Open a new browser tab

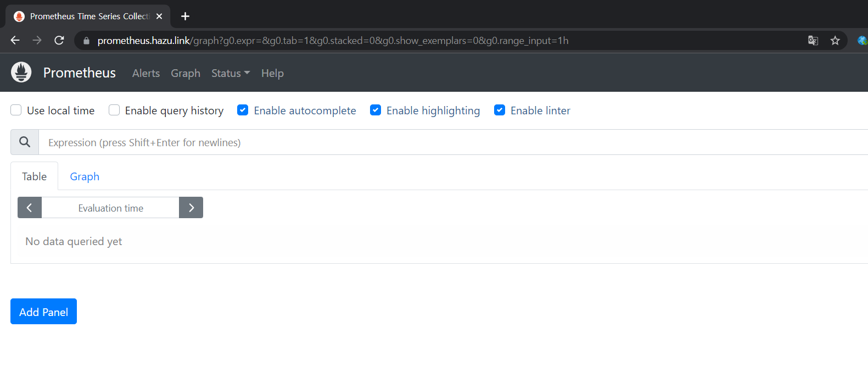click(185, 16)
